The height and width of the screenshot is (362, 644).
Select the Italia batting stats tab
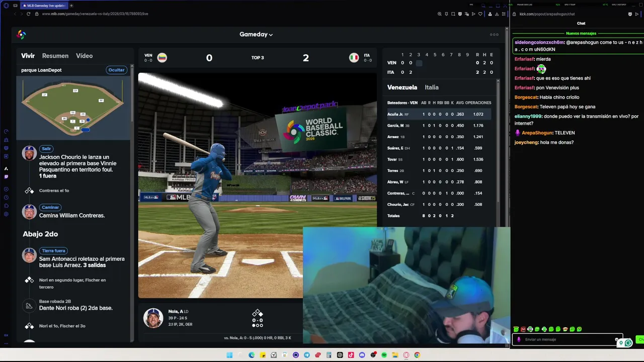pos(432,87)
